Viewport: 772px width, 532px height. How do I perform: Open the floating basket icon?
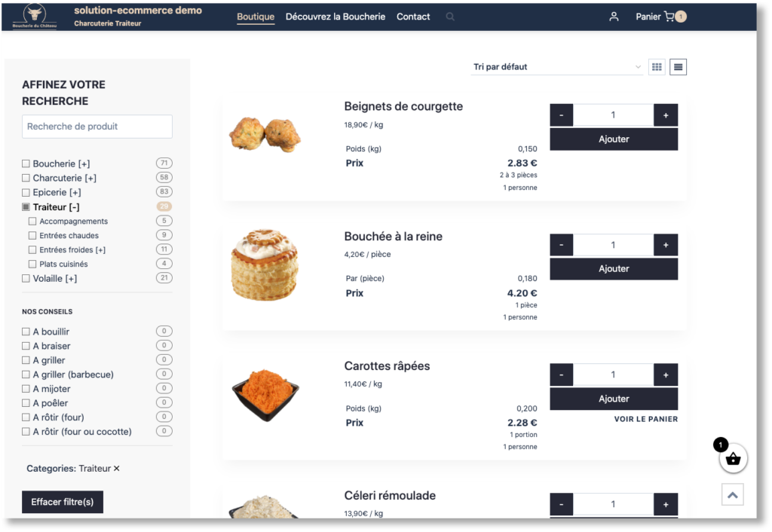(x=733, y=459)
